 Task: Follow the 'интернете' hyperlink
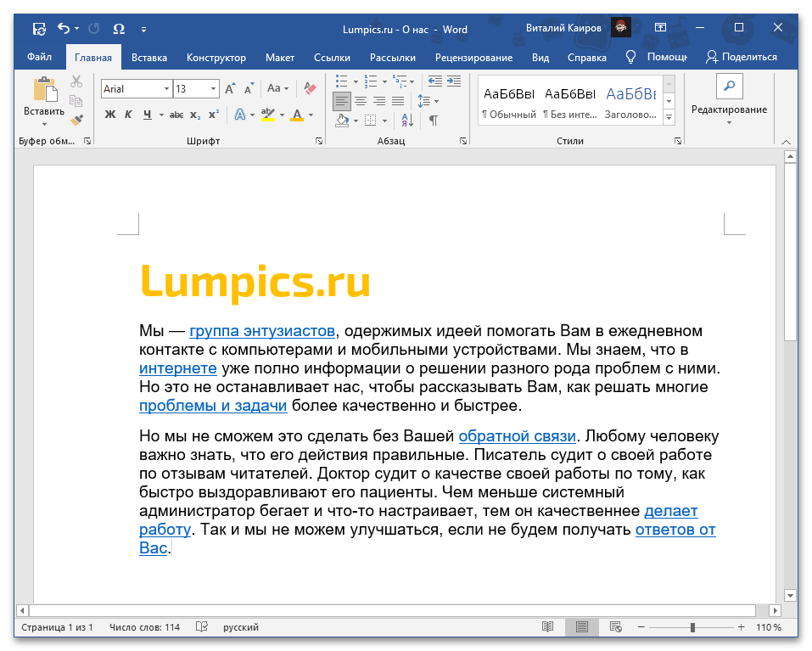coord(177,368)
